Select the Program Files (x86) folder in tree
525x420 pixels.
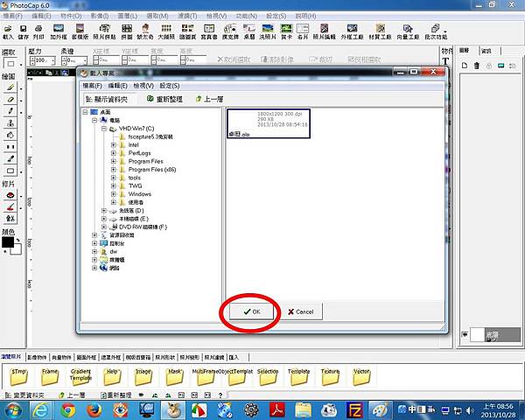[152, 170]
